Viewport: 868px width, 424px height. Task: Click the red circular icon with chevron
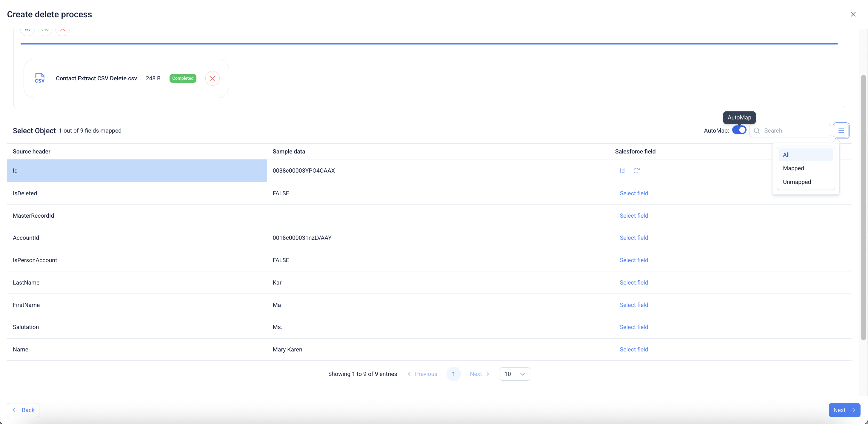point(63,31)
